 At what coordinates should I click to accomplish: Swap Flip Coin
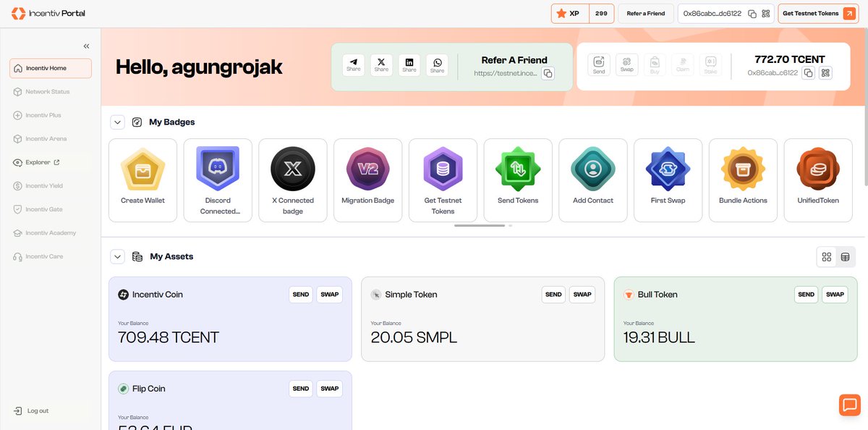330,389
